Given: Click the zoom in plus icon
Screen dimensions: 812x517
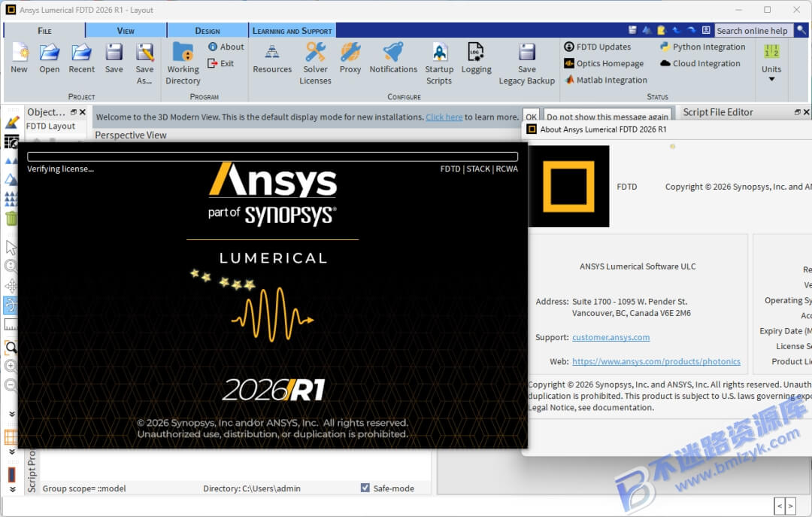Looking at the screenshot, I should tap(11, 366).
